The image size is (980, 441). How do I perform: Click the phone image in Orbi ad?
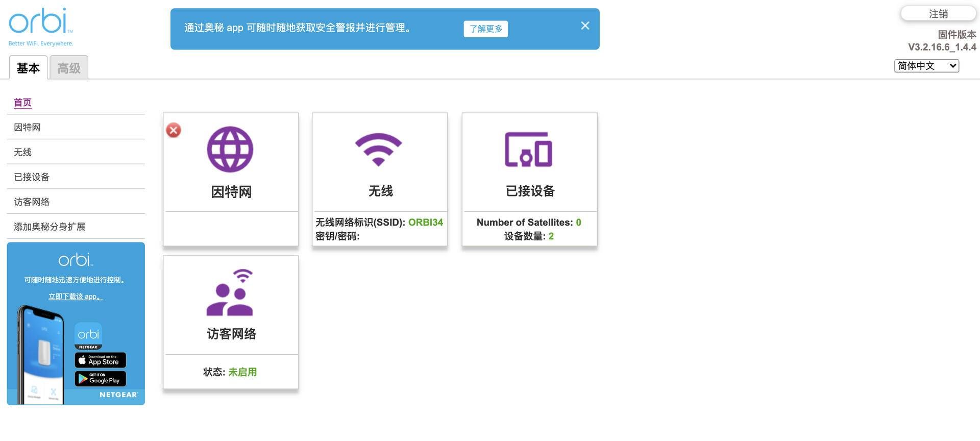42,355
